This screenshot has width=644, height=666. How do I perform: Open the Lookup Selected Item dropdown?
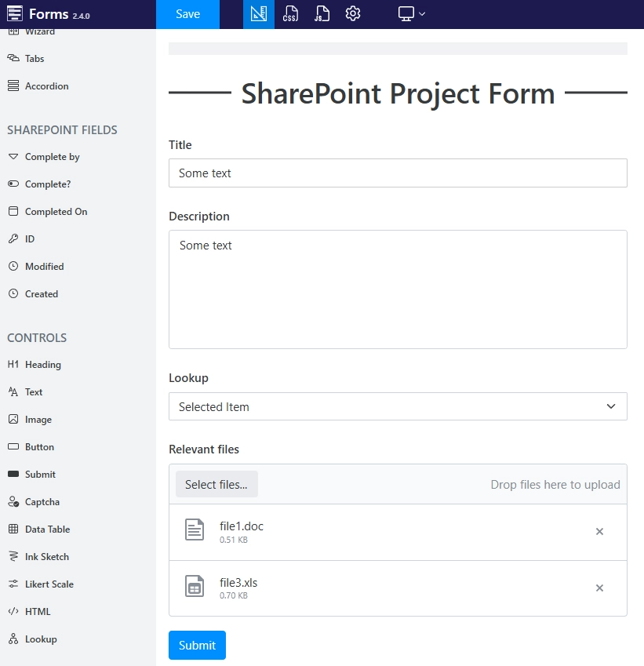coord(398,406)
